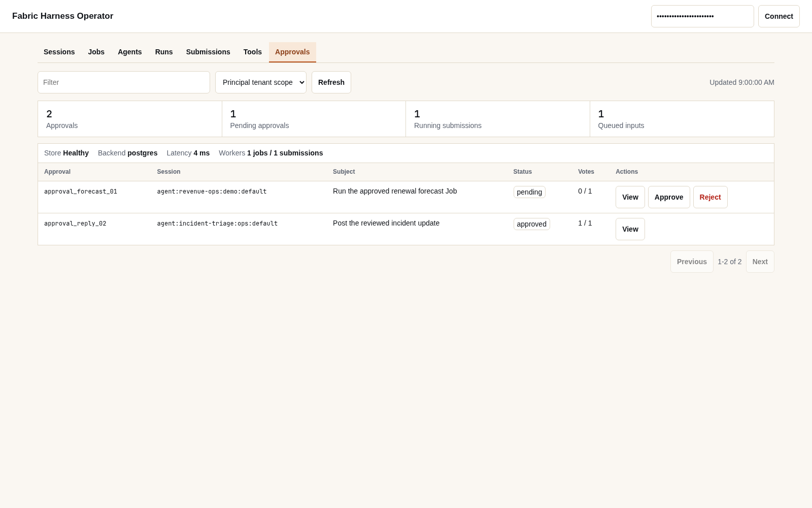Click the total Approvals stat card
This screenshot has width=812, height=508.
130,119
